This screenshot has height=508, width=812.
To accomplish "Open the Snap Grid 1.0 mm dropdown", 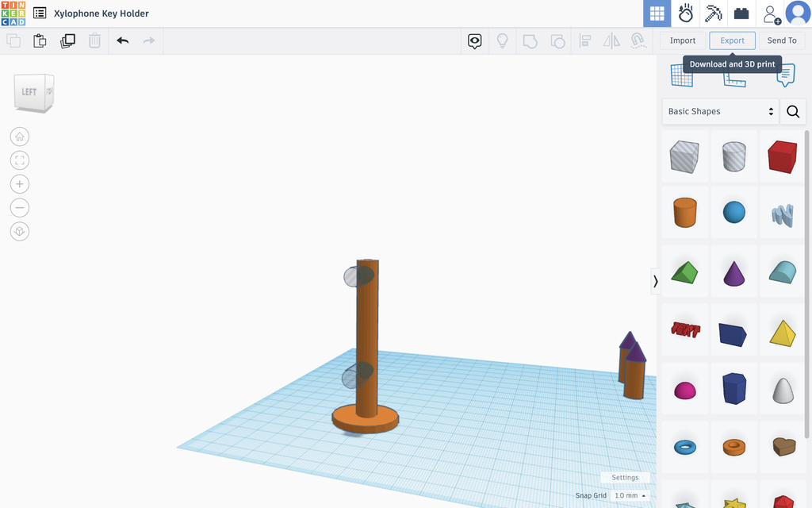I will [x=630, y=495].
